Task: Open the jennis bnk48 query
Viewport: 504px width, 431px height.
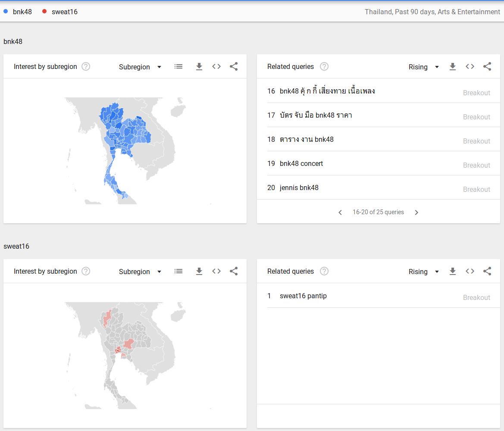Action: click(x=299, y=187)
